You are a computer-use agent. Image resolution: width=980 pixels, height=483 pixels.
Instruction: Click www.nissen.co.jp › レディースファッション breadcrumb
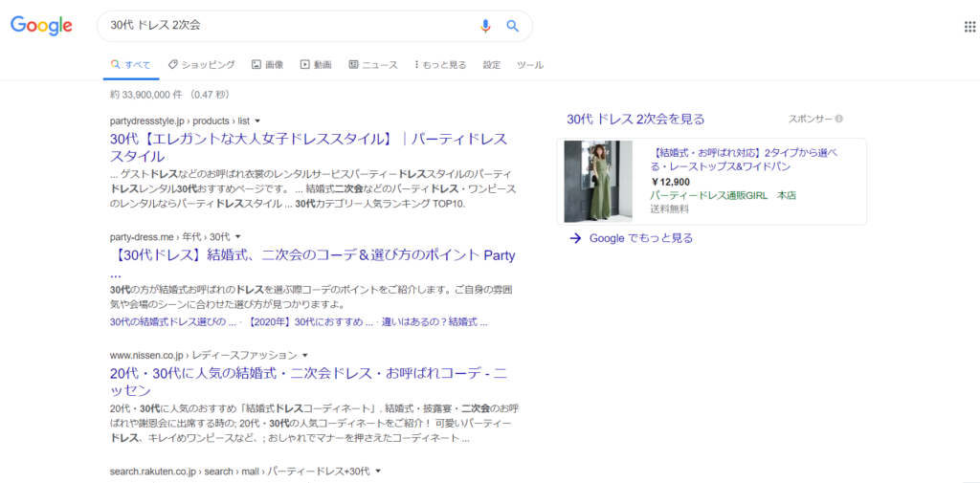point(203,356)
